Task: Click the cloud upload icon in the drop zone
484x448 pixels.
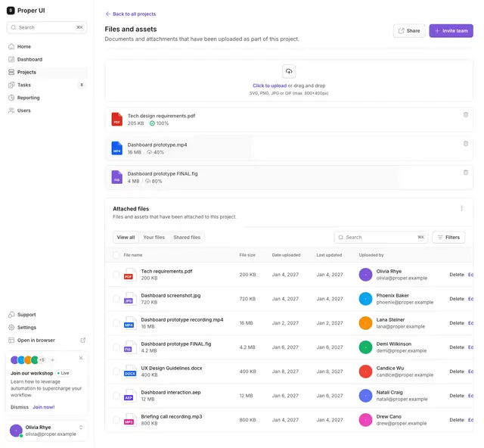Action: [289, 71]
